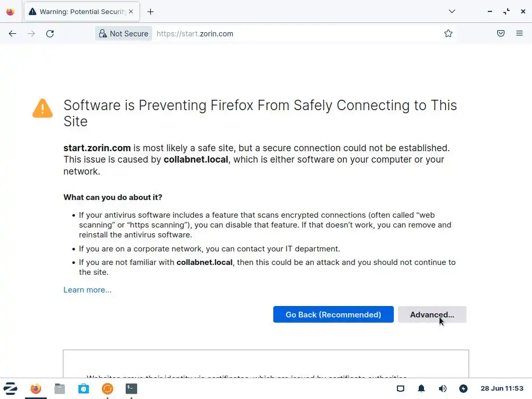The height and width of the screenshot is (399, 532).
Task: Close the Warning: Potential Security tab
Action: (130, 12)
